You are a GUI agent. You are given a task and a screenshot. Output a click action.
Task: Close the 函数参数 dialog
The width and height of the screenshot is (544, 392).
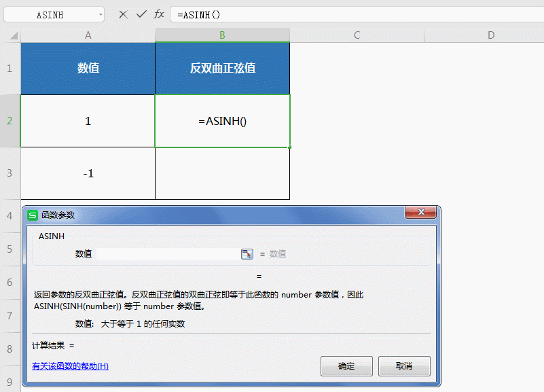(x=420, y=212)
